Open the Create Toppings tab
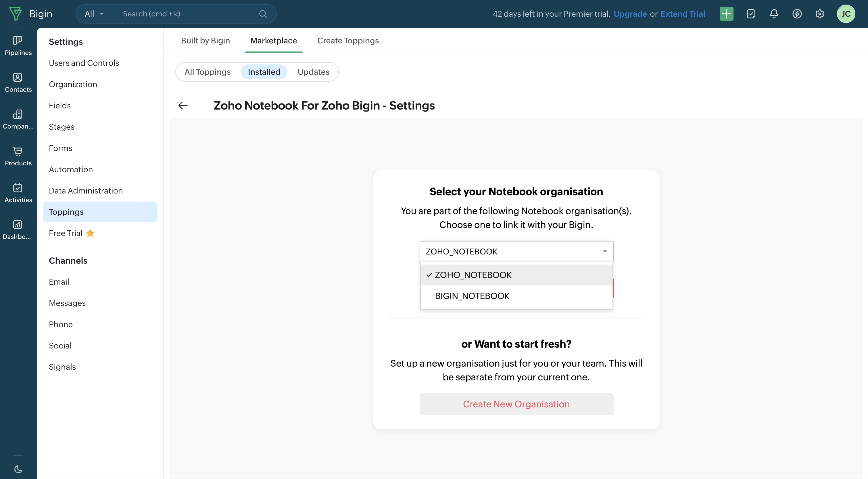 [348, 41]
